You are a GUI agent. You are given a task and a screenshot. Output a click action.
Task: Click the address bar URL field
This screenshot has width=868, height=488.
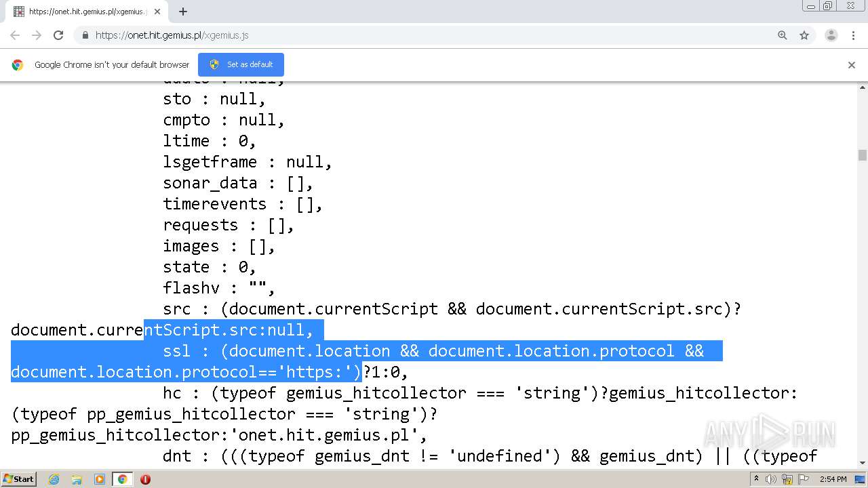434,35
